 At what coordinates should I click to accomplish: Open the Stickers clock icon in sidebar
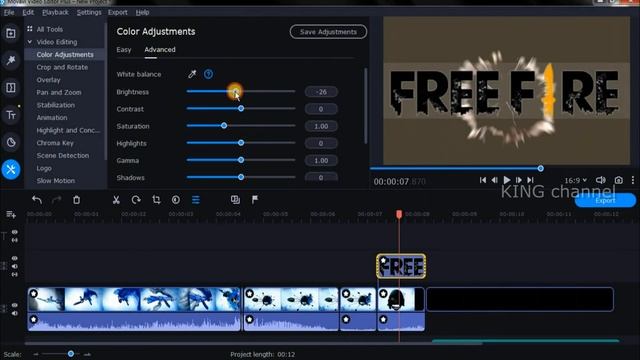coord(11,142)
